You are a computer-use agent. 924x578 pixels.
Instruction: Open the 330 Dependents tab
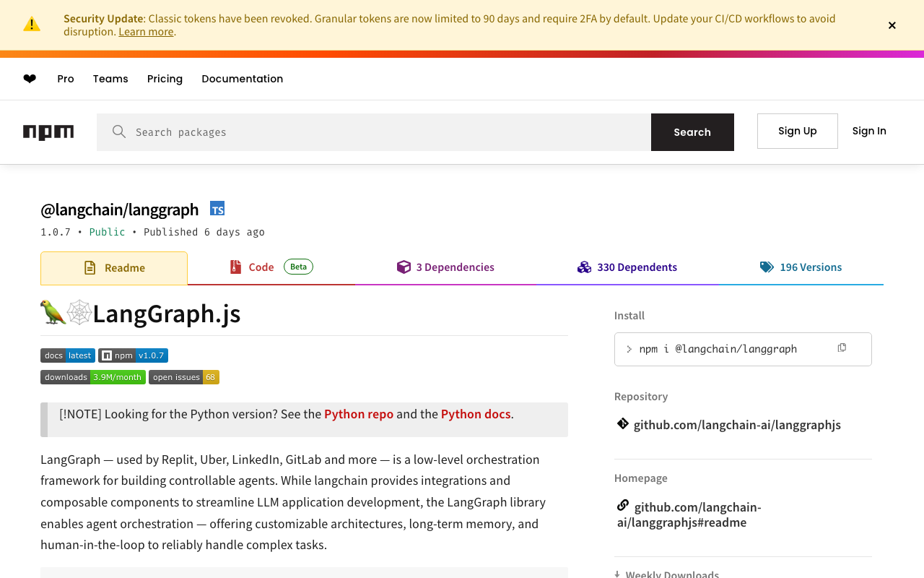click(x=627, y=267)
